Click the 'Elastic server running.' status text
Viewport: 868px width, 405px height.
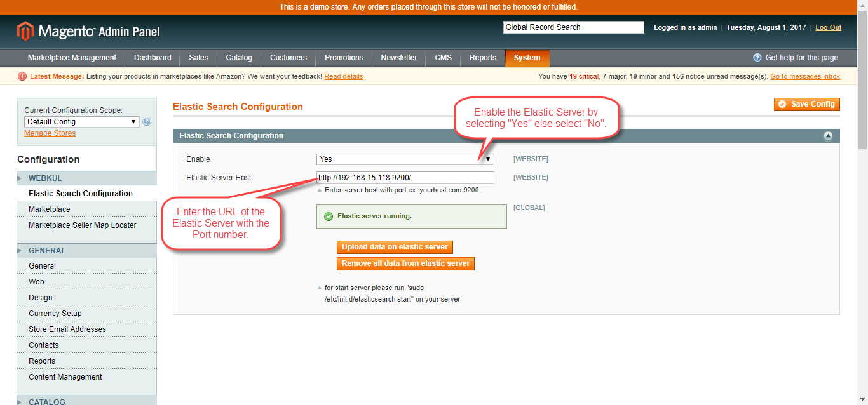pyautogui.click(x=374, y=216)
